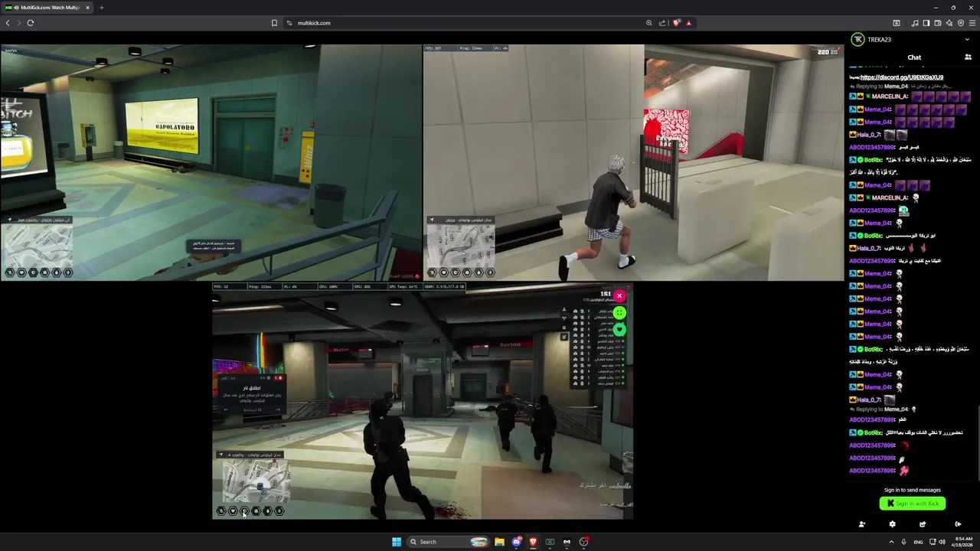This screenshot has width=980, height=551.
Task: Open the chat settings gear
Action: click(892, 524)
